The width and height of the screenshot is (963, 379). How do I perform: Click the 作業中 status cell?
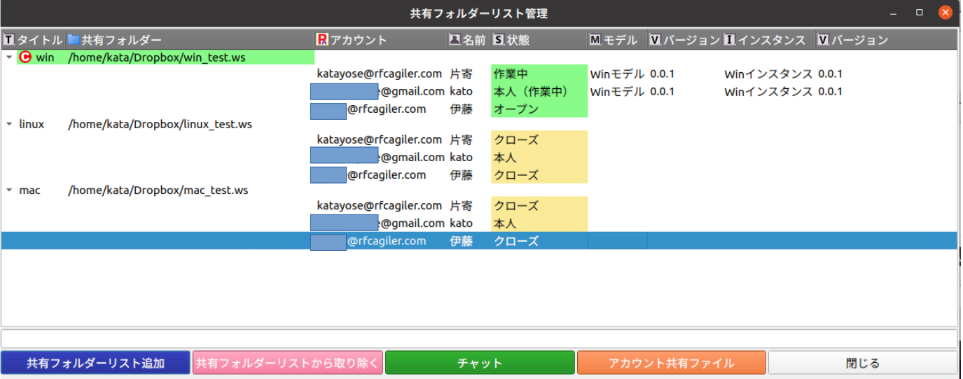click(539, 74)
